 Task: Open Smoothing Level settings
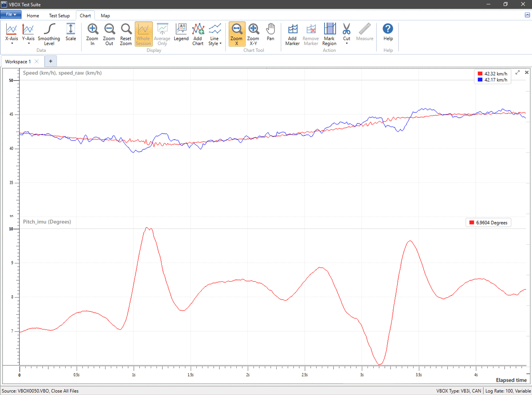point(49,30)
